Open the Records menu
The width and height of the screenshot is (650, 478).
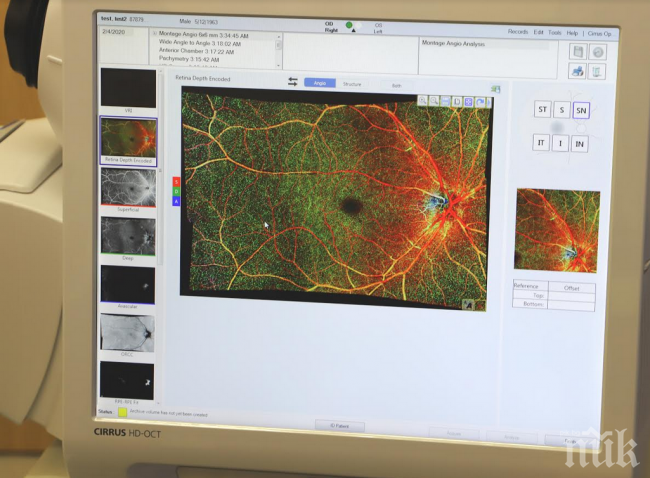(x=518, y=32)
